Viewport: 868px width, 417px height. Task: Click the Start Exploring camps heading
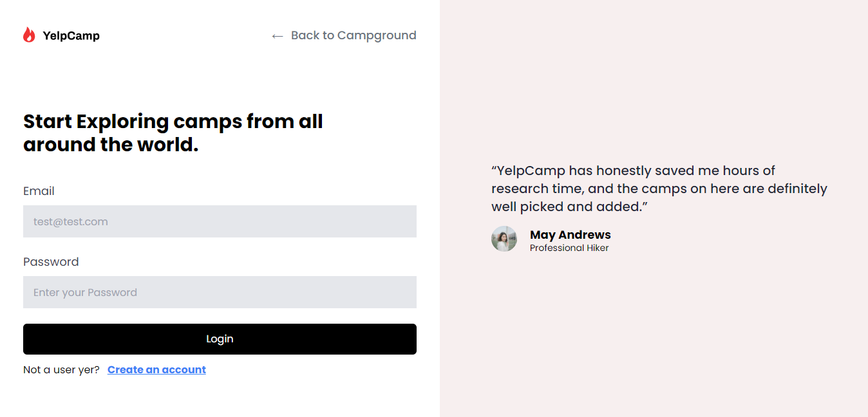pos(173,133)
